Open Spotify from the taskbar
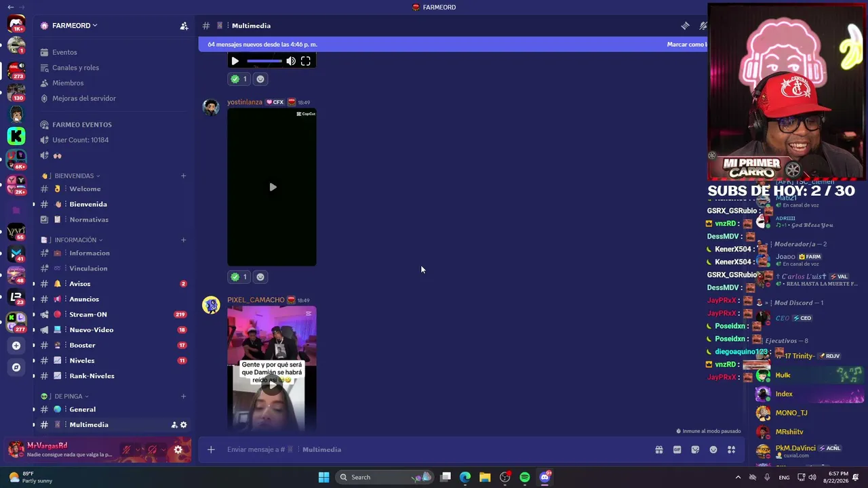Image resolution: width=868 pixels, height=488 pixels. coord(525,477)
